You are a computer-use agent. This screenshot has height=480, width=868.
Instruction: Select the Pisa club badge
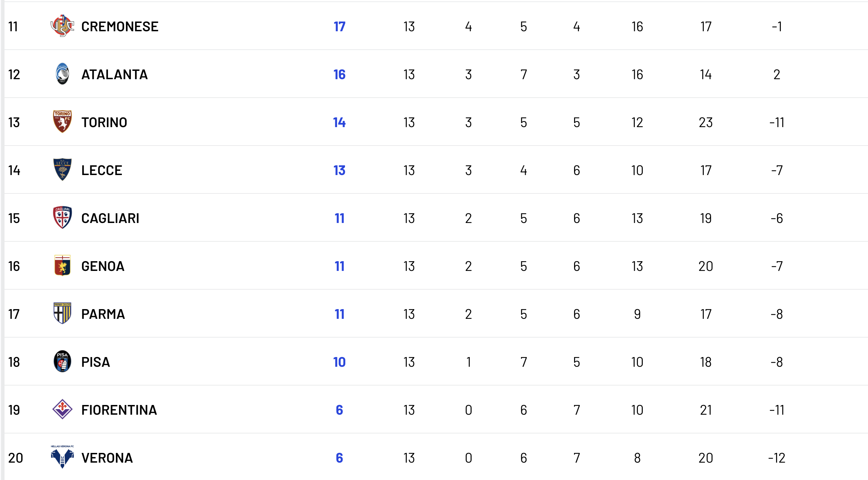pyautogui.click(x=62, y=362)
